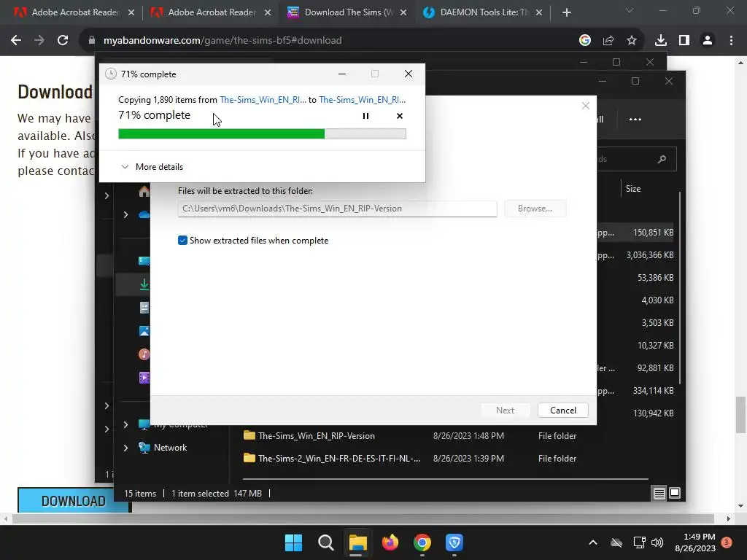The width and height of the screenshot is (747, 560).
Task: Open Home in Explorer navigation pane
Action: coord(144,192)
